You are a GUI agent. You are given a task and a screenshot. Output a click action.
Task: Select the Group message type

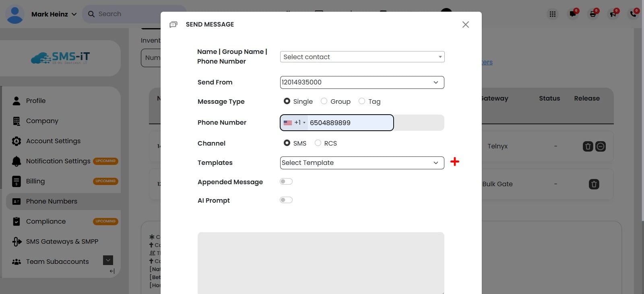coord(324,101)
